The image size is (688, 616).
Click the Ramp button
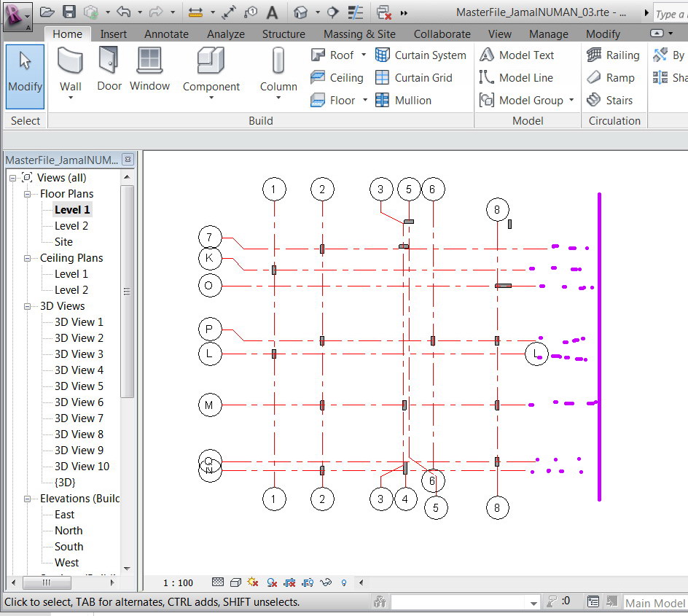tap(611, 78)
